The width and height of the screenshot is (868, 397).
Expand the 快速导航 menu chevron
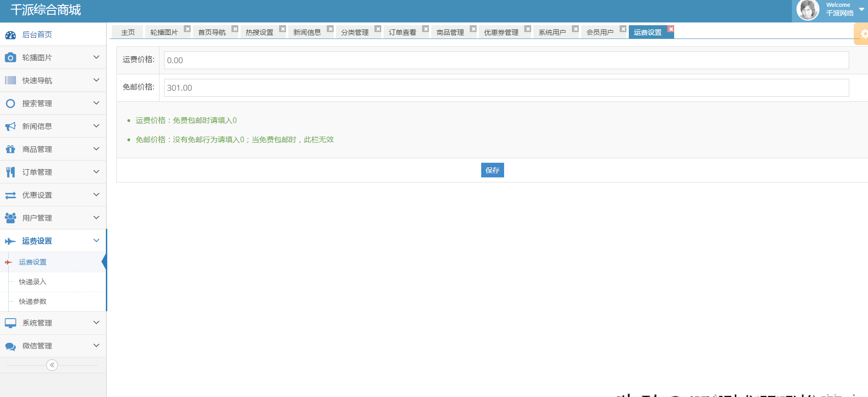click(x=96, y=80)
